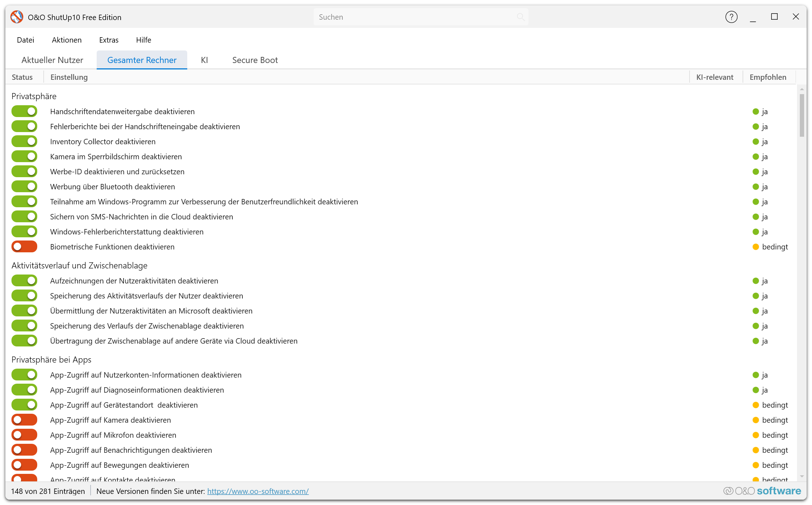Sort by the Einstellung column header
Viewport: 812px width, 505px height.
[69, 77]
